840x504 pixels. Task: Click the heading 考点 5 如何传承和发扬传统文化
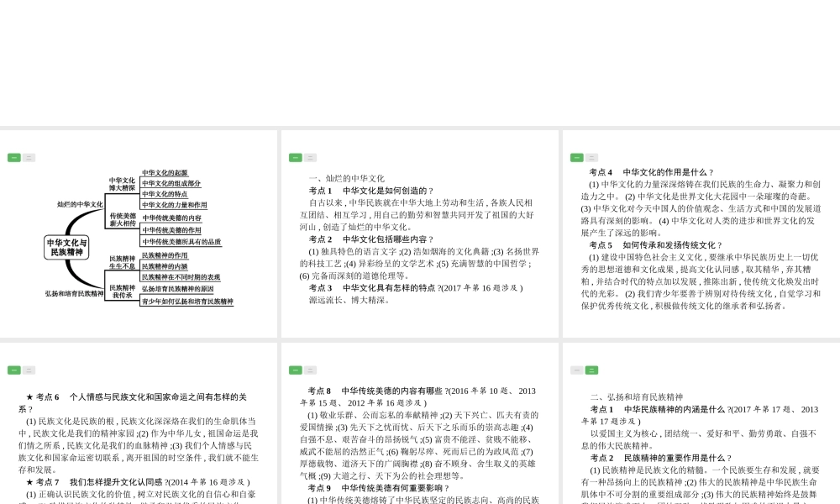(x=656, y=245)
